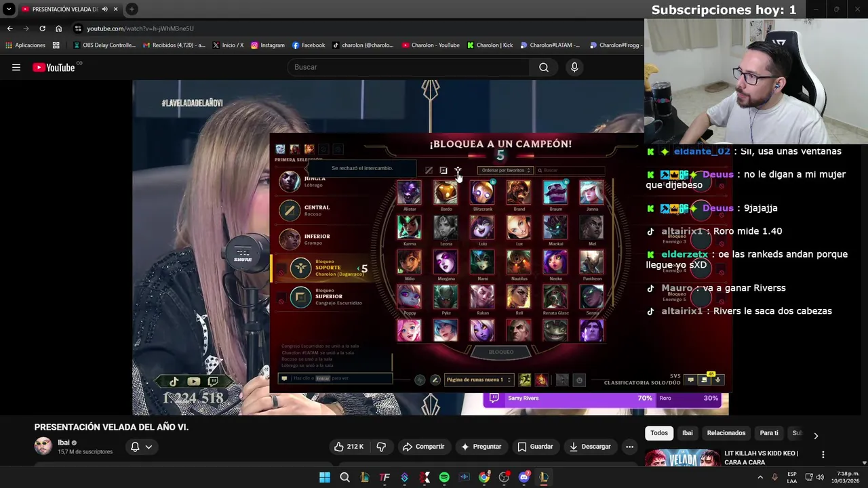This screenshot has width=868, height=488.
Task: Open the champ select chat bubble icon
Action: 690,380
